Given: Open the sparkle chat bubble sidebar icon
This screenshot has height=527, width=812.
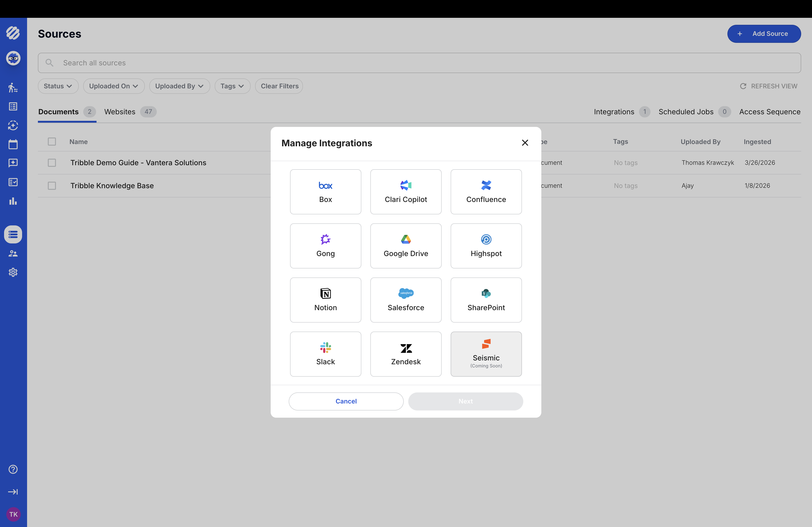Looking at the screenshot, I should point(13,163).
